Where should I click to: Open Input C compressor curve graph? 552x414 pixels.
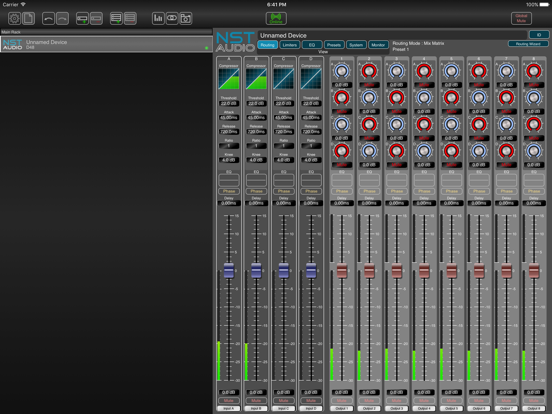click(x=284, y=79)
